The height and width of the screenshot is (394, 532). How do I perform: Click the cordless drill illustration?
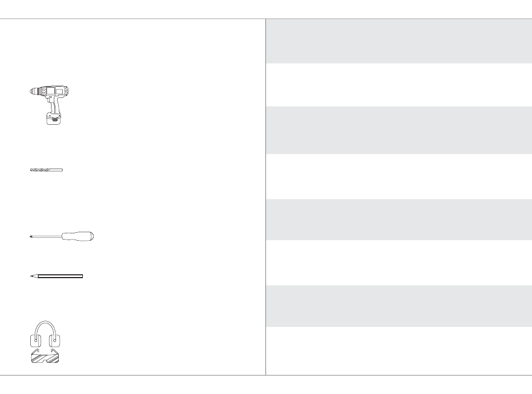coord(49,105)
